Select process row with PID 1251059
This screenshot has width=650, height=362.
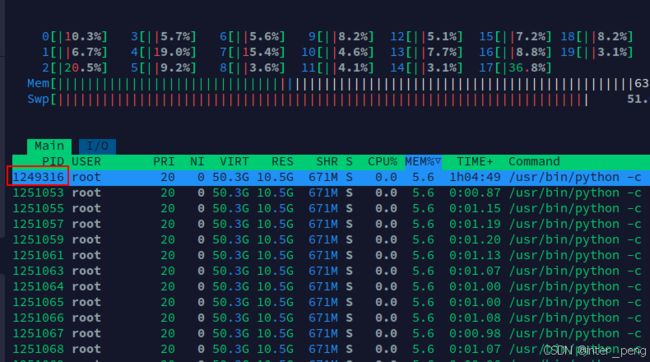[x=331, y=240]
